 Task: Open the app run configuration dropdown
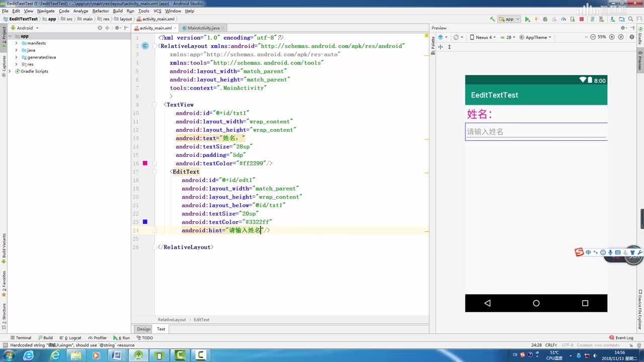coord(510,19)
